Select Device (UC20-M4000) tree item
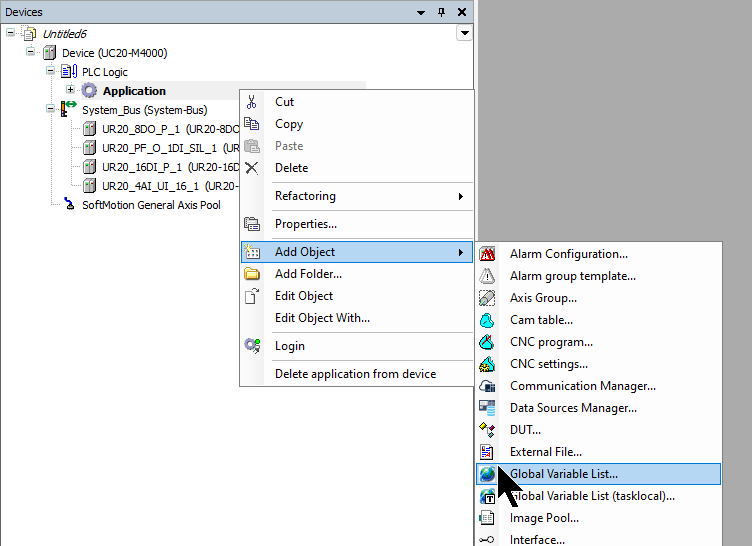Image resolution: width=752 pixels, height=546 pixels. click(115, 53)
